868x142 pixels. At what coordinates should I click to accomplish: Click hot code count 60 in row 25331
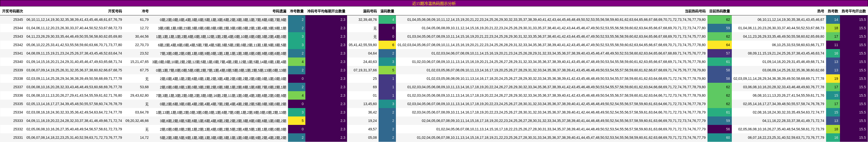(720, 137)
